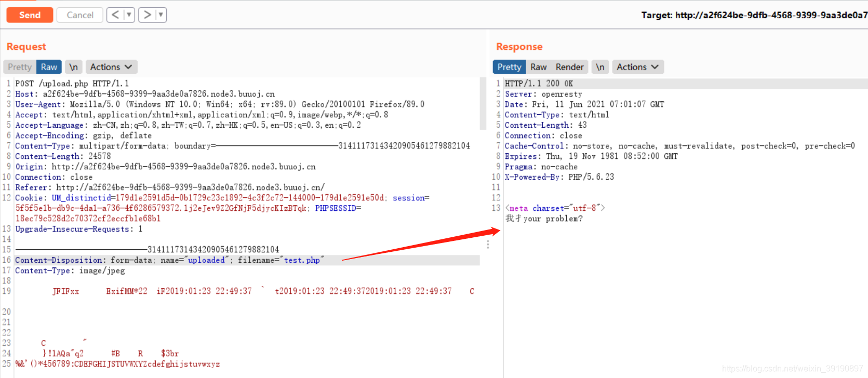Image resolution: width=868 pixels, height=378 pixels.
Task: Click the Server: openresty header
Action: point(543,94)
